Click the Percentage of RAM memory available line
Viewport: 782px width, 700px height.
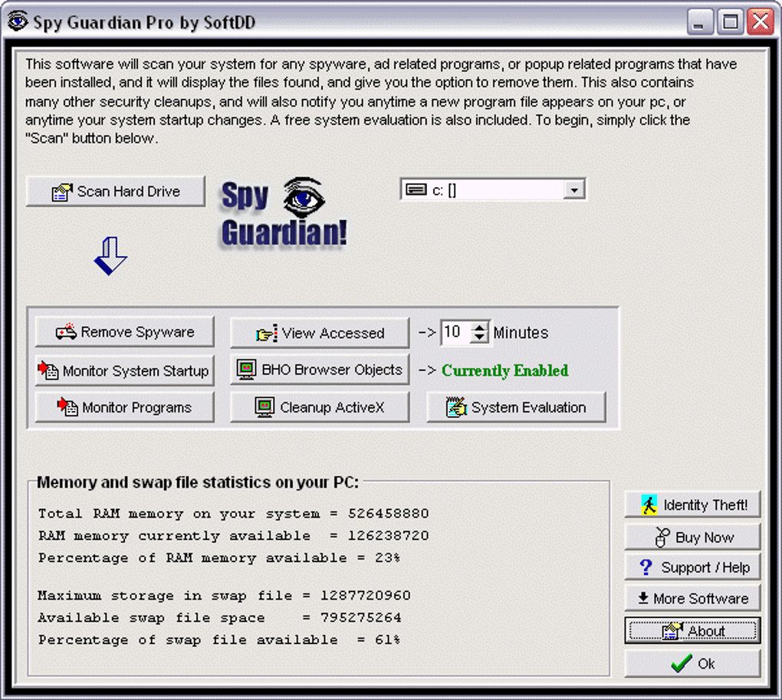tap(219, 557)
